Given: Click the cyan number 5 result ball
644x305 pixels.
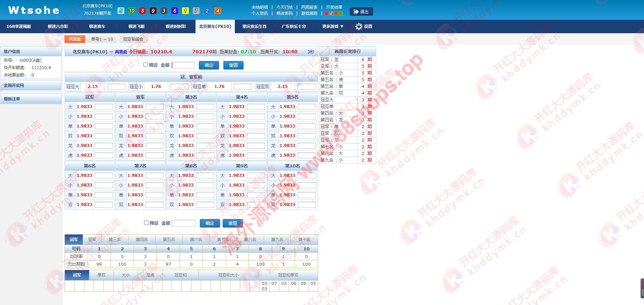Looking at the screenshot, I should point(121,11).
